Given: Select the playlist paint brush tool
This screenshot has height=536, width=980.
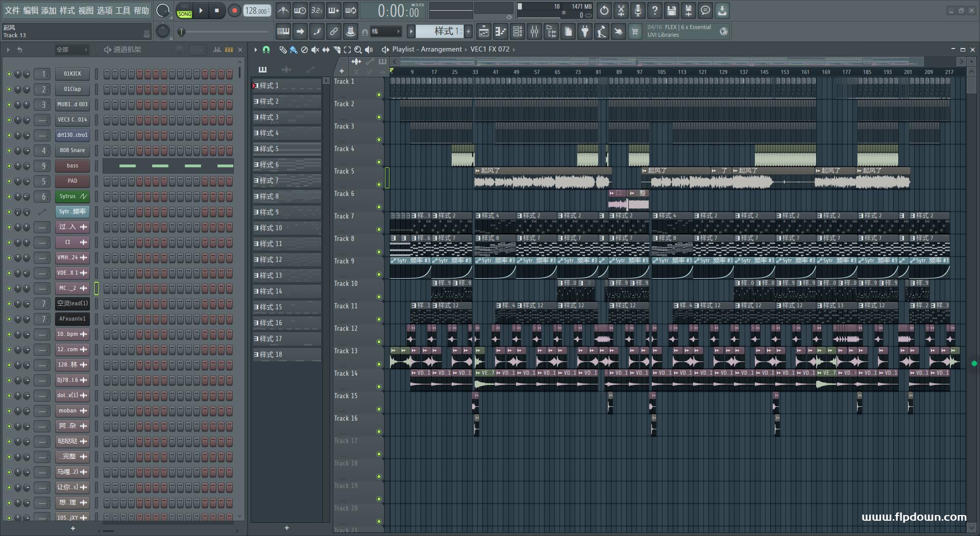Looking at the screenshot, I should pos(293,50).
